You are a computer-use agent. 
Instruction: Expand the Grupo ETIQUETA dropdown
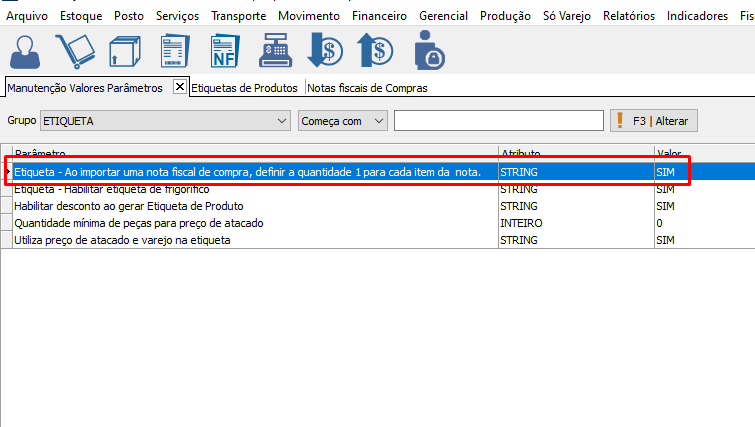coord(280,121)
